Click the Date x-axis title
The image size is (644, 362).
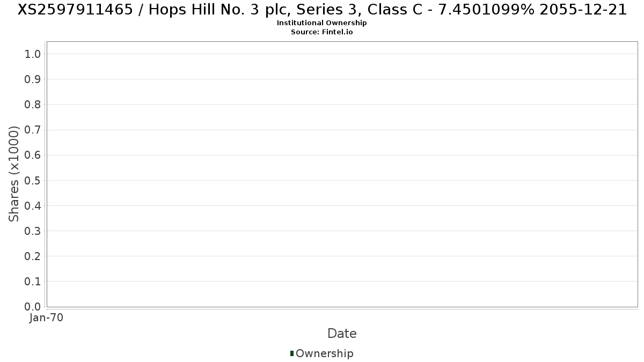click(342, 334)
